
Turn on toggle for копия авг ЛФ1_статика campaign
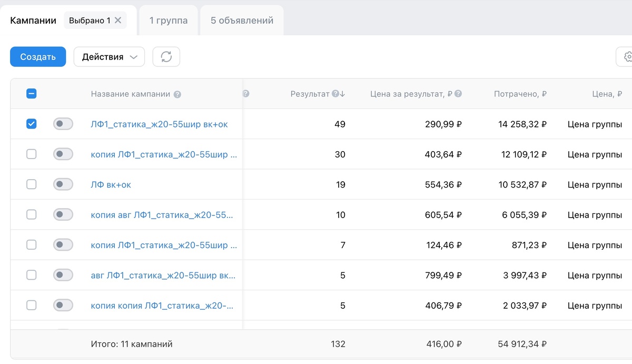coord(63,215)
